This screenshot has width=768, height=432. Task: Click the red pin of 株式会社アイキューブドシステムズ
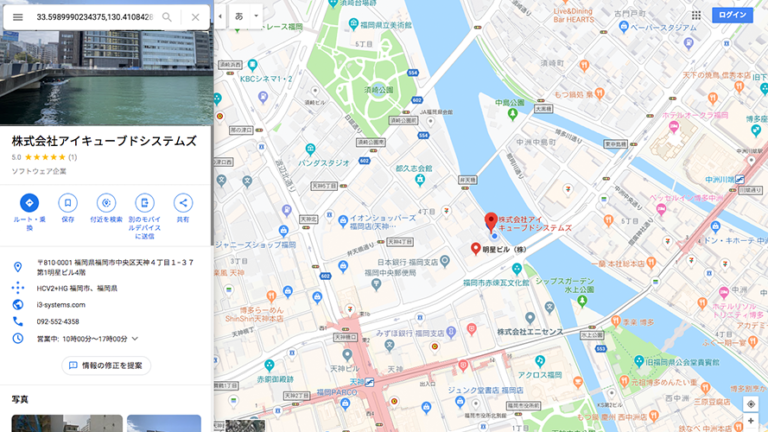[x=491, y=221]
